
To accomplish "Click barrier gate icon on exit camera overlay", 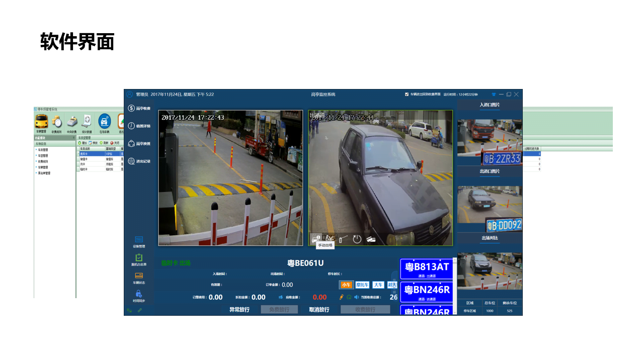I will click(344, 239).
